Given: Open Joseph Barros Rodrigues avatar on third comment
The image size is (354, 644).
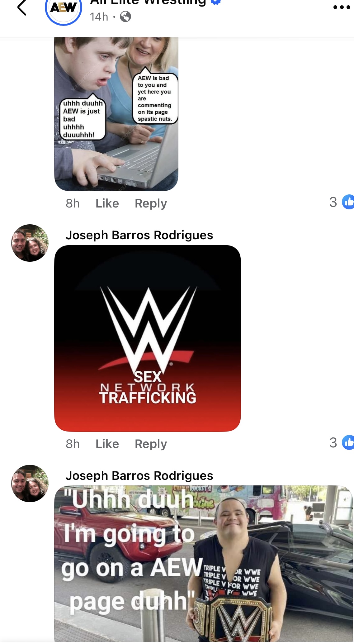Looking at the screenshot, I should pos(30,484).
